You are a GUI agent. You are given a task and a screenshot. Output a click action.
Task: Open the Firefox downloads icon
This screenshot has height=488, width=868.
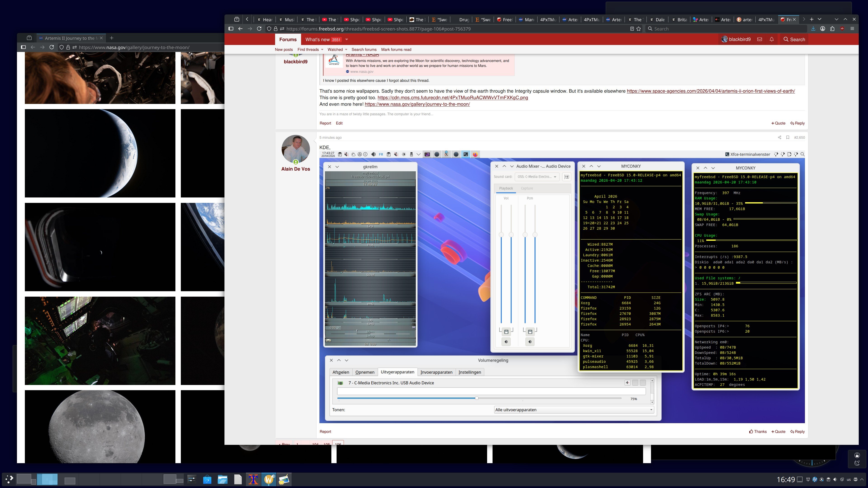813,29
